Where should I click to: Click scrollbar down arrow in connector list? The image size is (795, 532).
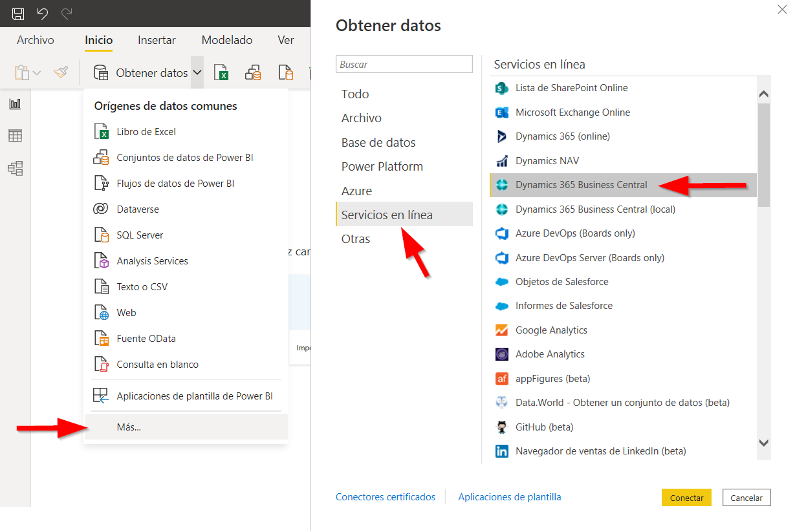(764, 443)
